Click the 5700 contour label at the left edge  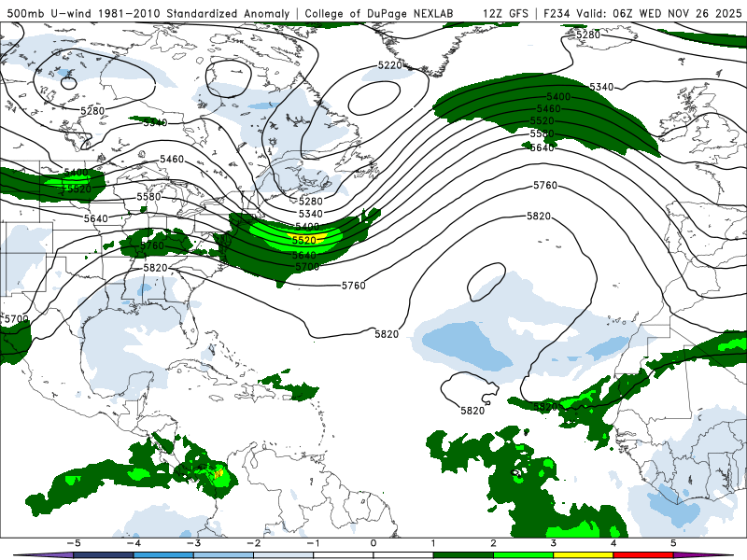pos(17,319)
